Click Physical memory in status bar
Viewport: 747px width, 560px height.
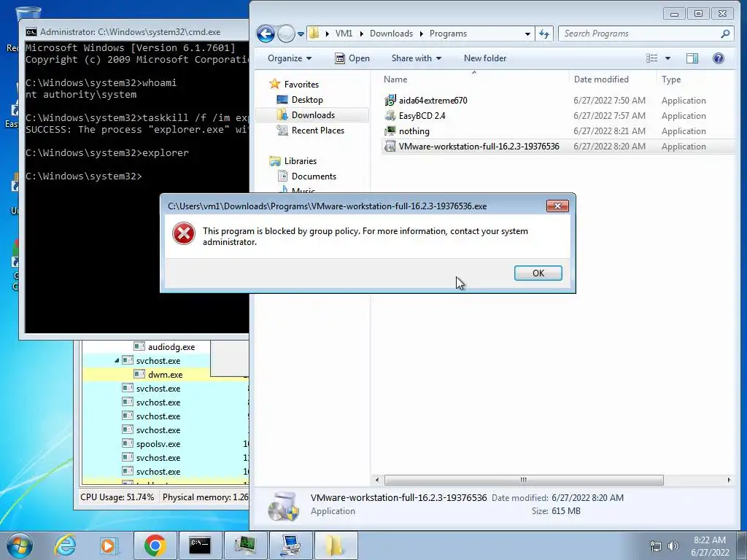[x=205, y=497]
